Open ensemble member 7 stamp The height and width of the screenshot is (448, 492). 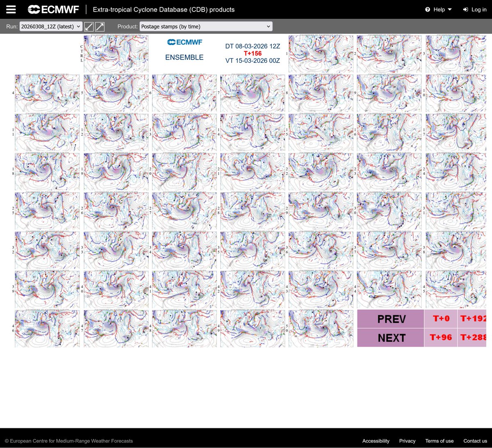coord(253,94)
